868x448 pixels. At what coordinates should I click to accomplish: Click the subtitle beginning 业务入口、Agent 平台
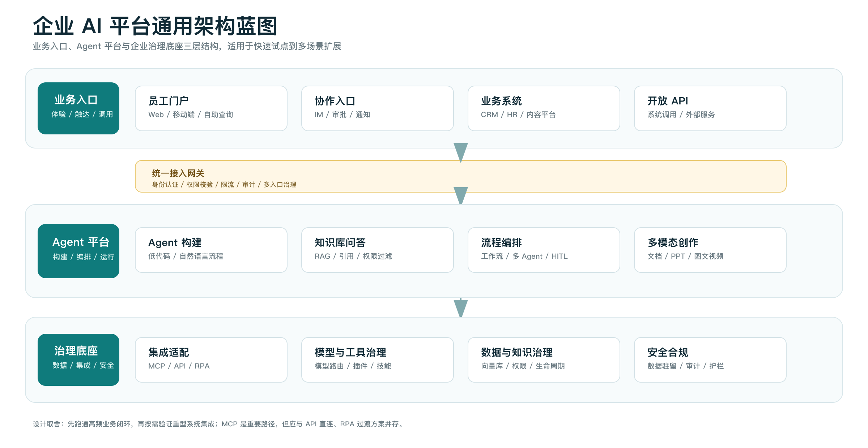pyautogui.click(x=187, y=46)
